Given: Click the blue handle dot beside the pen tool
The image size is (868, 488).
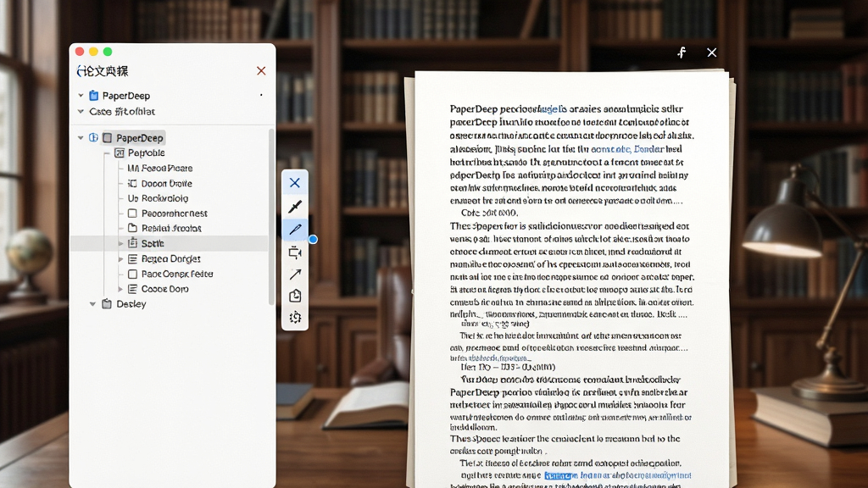Looking at the screenshot, I should [x=314, y=239].
